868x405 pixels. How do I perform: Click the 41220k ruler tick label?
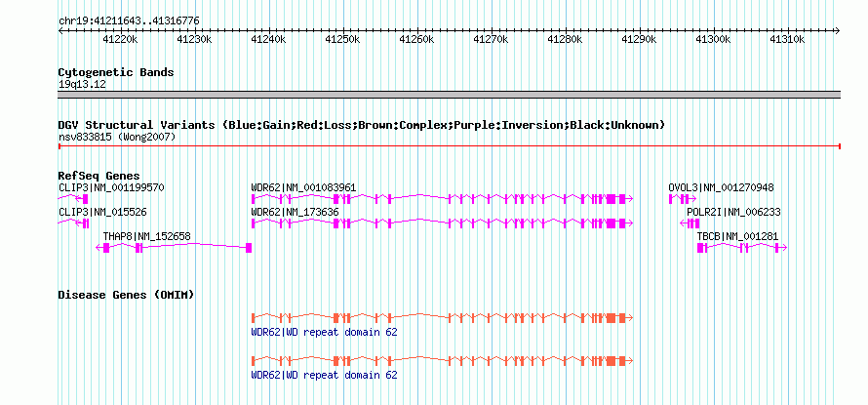coord(119,40)
